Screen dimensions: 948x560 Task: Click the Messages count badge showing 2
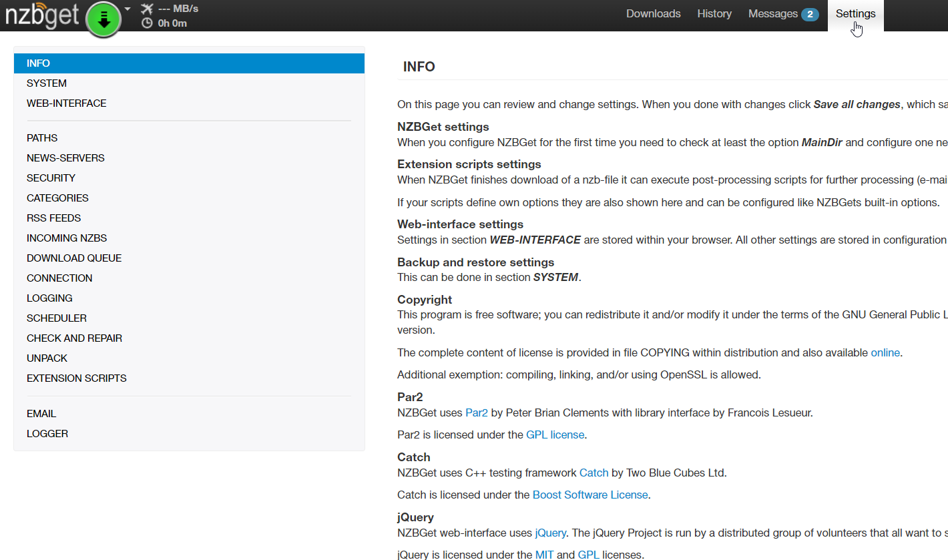coord(810,15)
